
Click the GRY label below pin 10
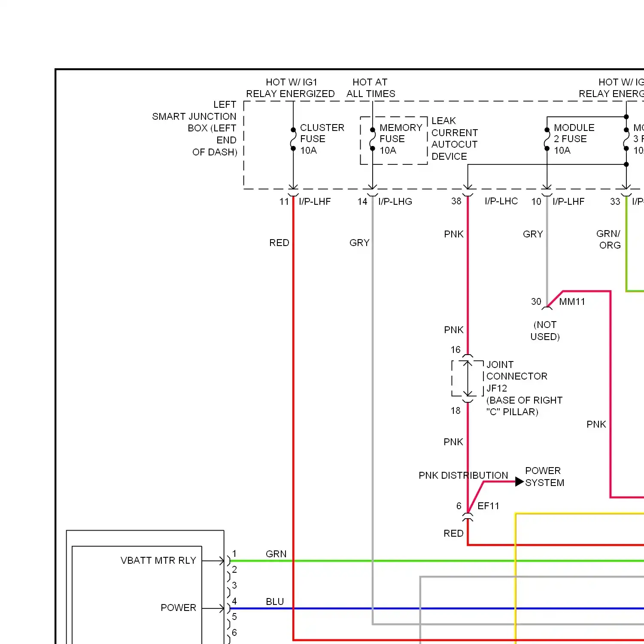coord(533,234)
